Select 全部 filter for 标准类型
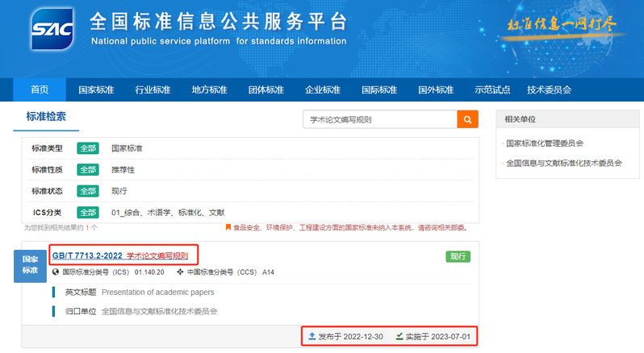This screenshot has width=644, height=353. point(88,148)
